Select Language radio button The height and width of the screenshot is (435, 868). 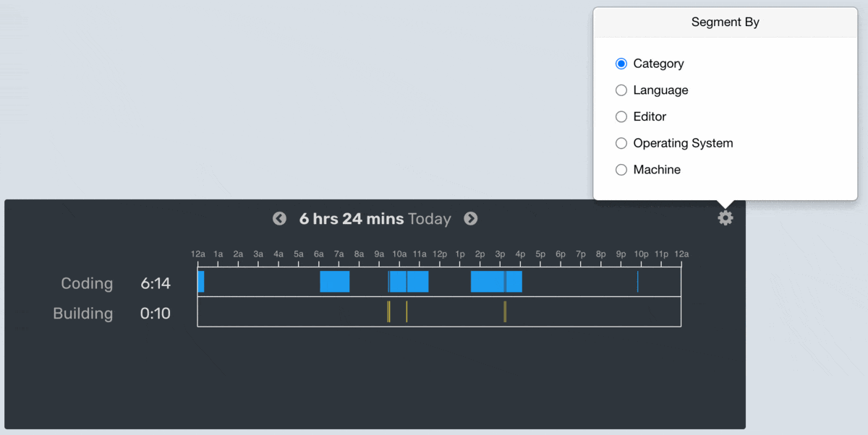point(621,90)
